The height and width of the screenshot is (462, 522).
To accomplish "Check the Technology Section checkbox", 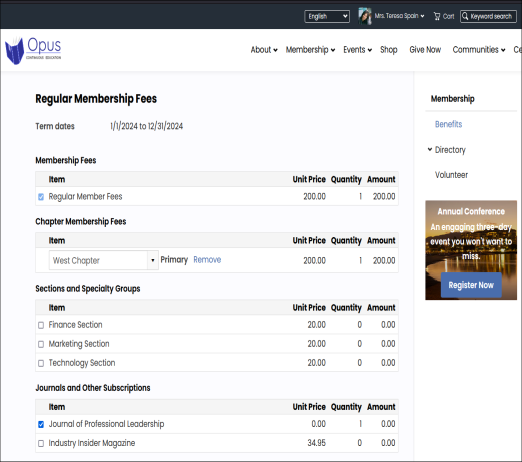I will 41,363.
